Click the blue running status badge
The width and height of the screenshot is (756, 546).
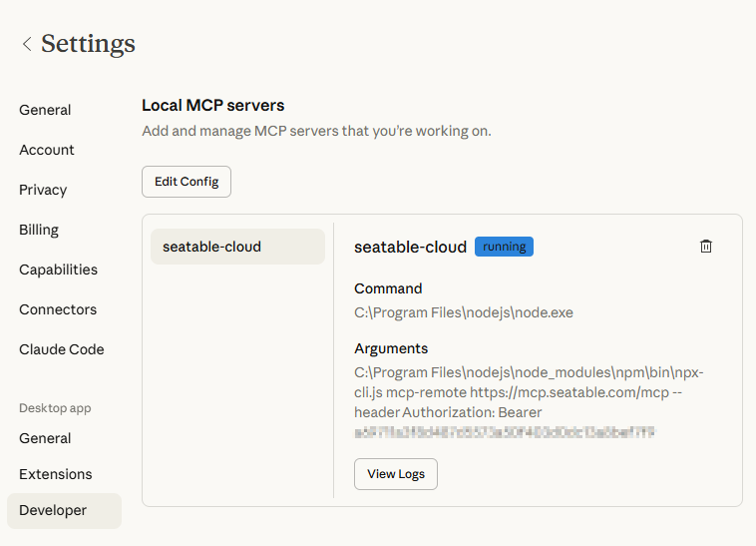click(504, 247)
